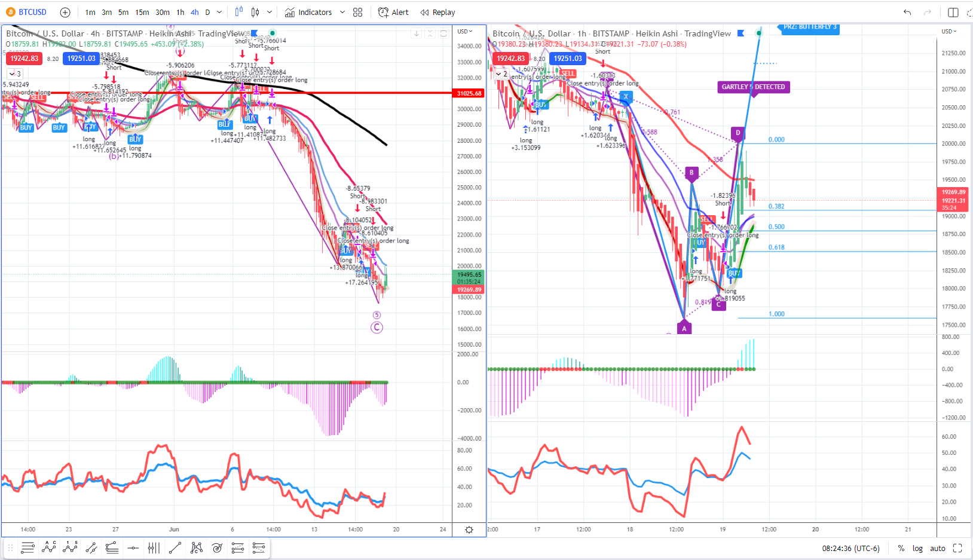Open the chart layout selector icon

tap(953, 12)
